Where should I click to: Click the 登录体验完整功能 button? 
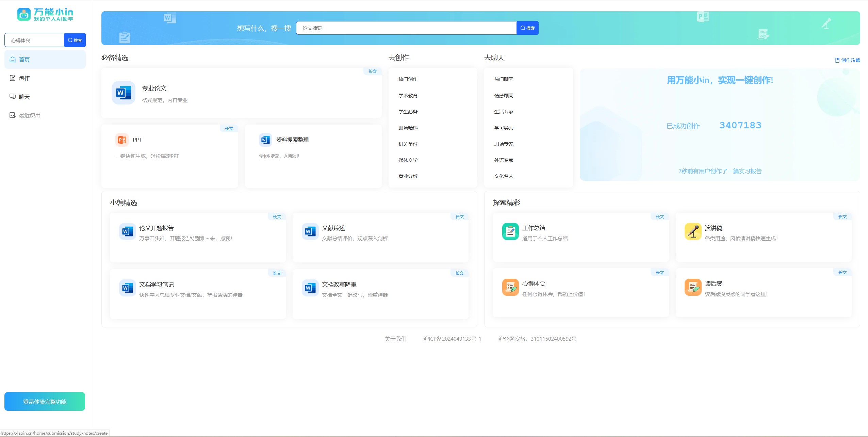(45, 402)
